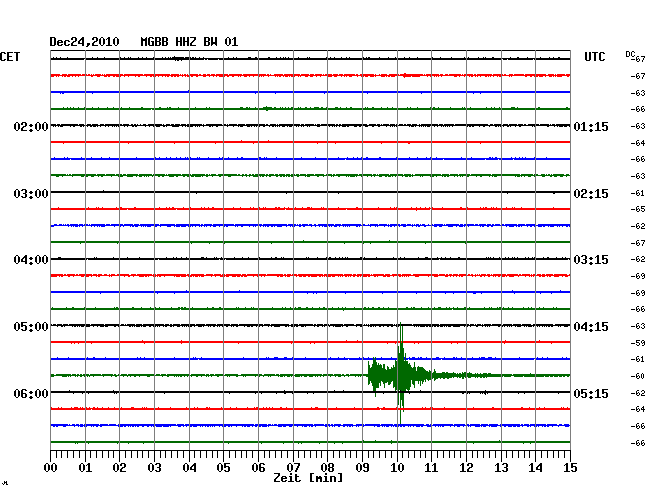This screenshot has width=650, height=494.
Task: Click the 02:15 UTC time label
Action: (591, 194)
